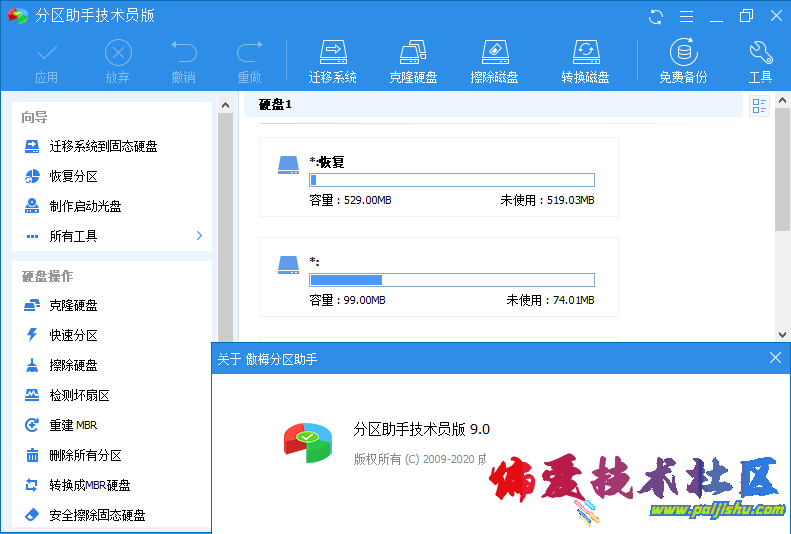Select 检测坏扇区 in the sidebar
Image resolution: width=791 pixels, height=534 pixels.
click(79, 395)
